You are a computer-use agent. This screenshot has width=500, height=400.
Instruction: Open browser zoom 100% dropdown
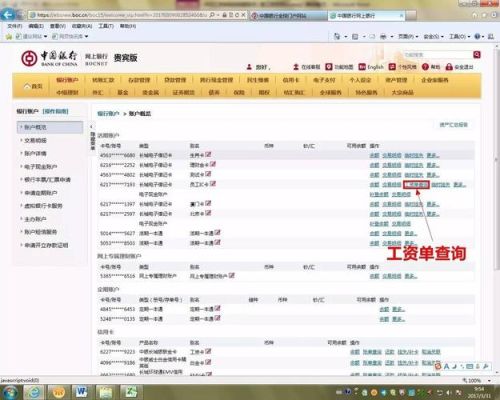[x=489, y=380]
